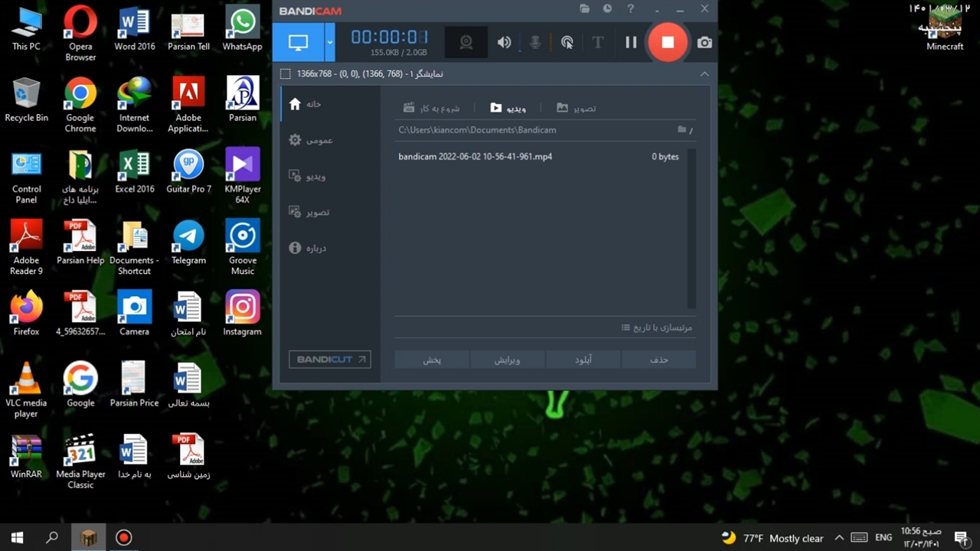Toggle the webcam overlay
980x551 pixels.
point(466,43)
